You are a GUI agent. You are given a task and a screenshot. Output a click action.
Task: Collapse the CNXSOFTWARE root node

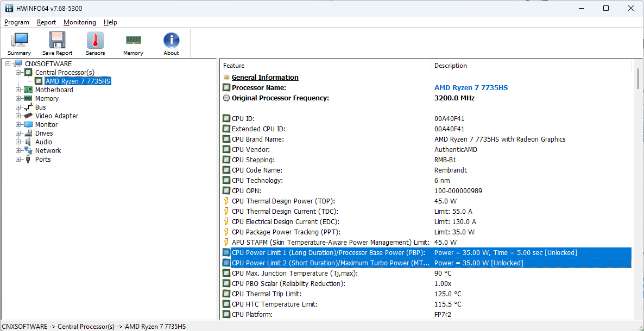tap(9, 63)
